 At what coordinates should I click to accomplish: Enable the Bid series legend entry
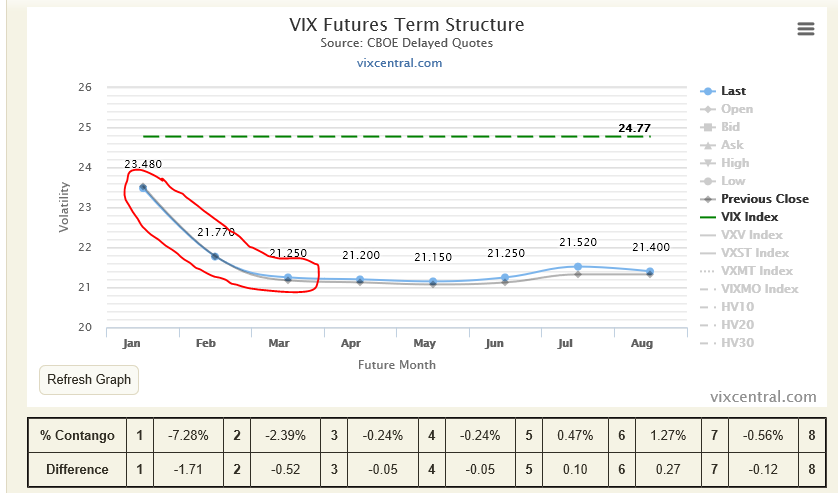(730, 127)
